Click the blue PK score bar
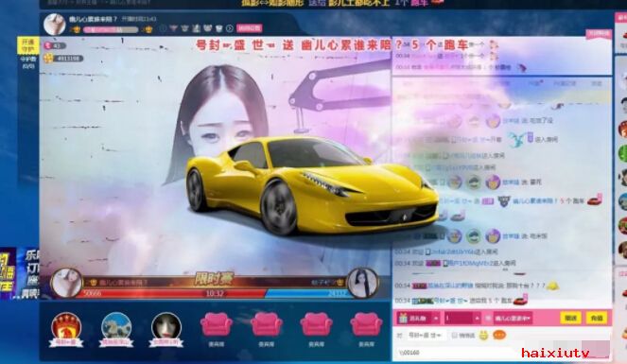The image size is (627, 364). [308, 293]
